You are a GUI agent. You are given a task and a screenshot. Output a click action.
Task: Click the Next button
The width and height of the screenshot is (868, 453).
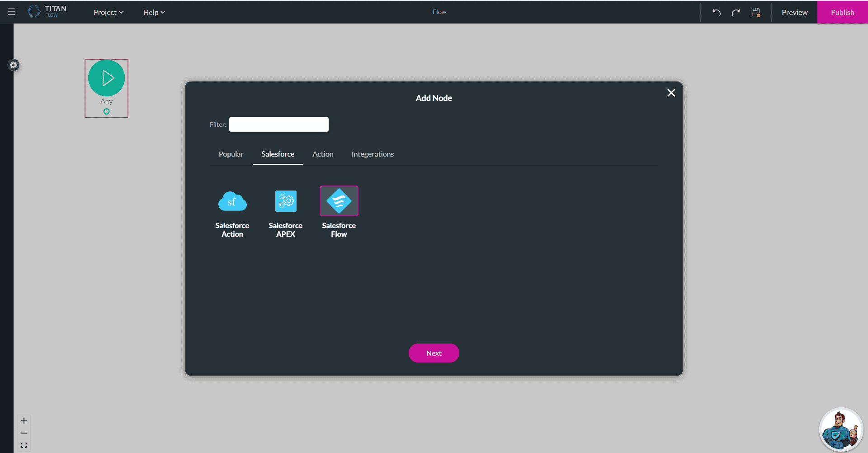[x=434, y=353]
